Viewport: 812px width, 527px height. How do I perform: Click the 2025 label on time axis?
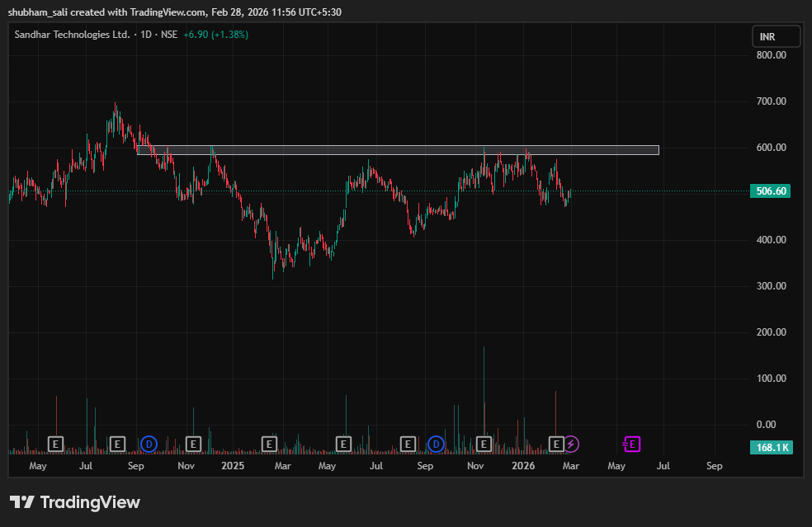click(x=233, y=466)
